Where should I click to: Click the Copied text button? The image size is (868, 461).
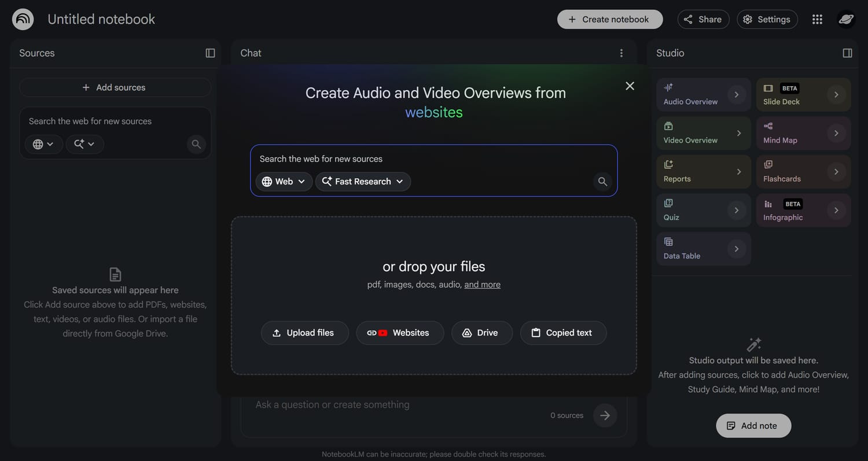(563, 333)
